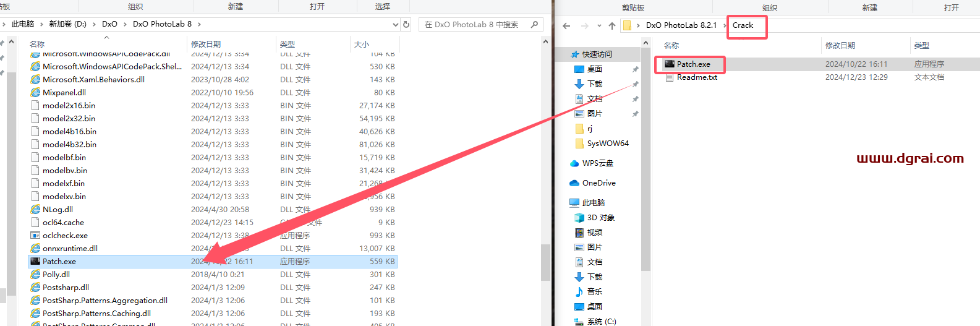Screen dimensions: 980x326
Task: Open 快速访问 in navigation pane
Action: [596, 54]
